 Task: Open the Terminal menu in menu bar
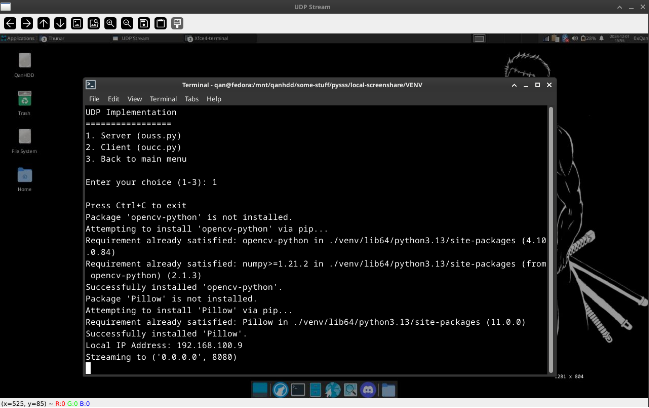(163, 99)
